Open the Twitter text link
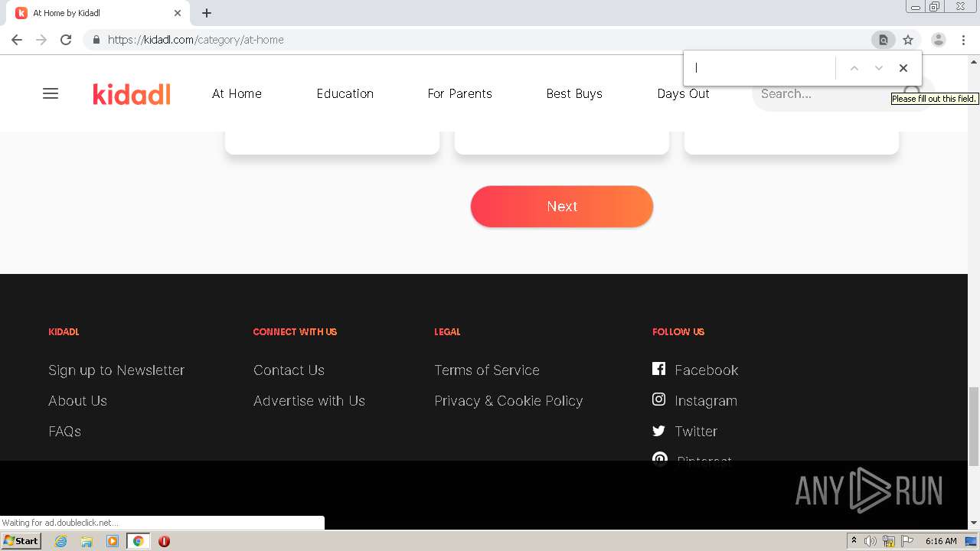 pos(696,432)
